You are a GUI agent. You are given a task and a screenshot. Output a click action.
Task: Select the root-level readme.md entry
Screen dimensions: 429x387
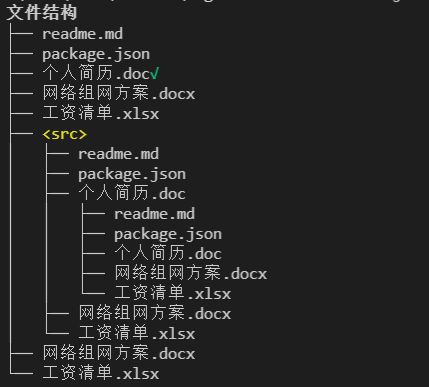pos(83,34)
